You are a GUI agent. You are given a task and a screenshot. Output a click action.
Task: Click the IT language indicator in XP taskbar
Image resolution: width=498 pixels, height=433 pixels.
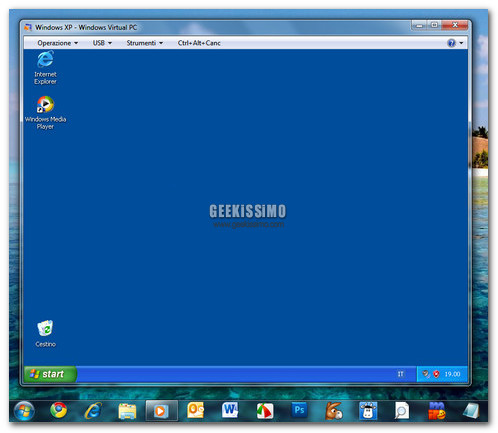(400, 374)
